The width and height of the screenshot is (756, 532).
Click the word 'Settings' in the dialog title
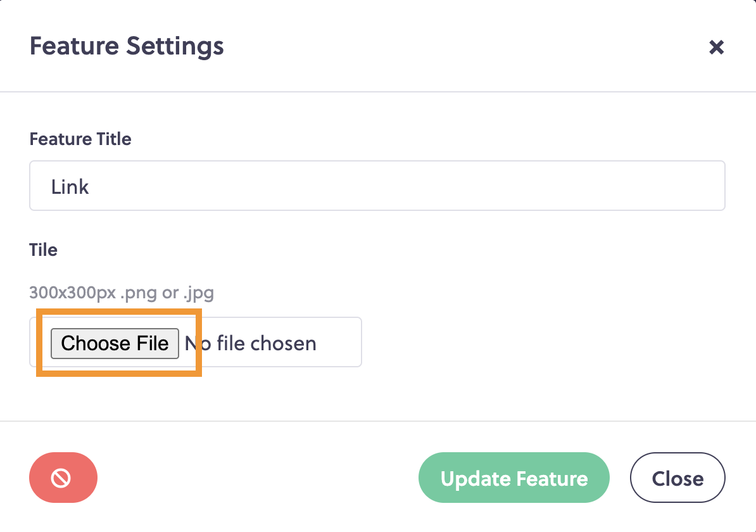(x=175, y=47)
